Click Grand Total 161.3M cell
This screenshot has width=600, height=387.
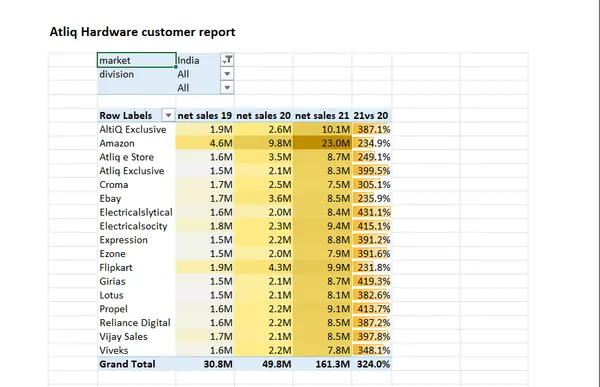point(322,364)
